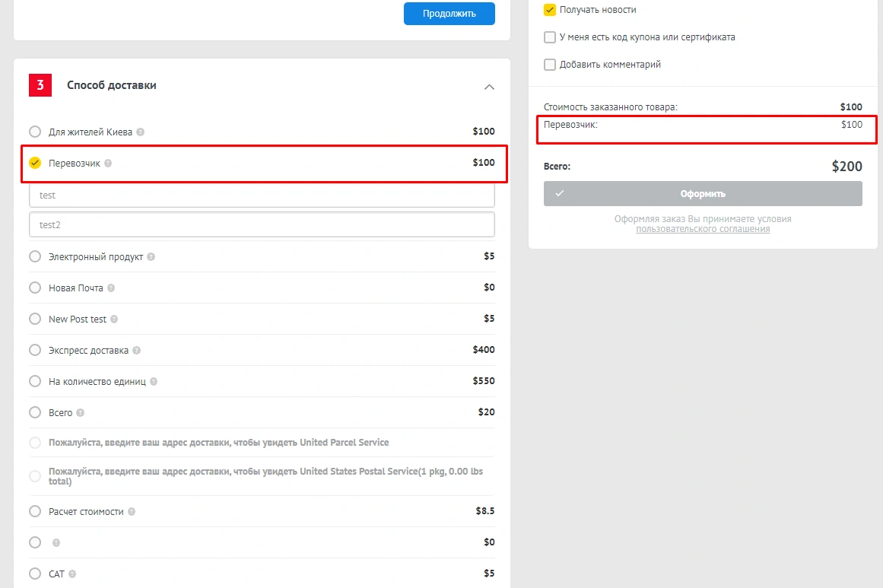
Task: Choose Экспресс доставка delivery option
Action: pos(35,350)
